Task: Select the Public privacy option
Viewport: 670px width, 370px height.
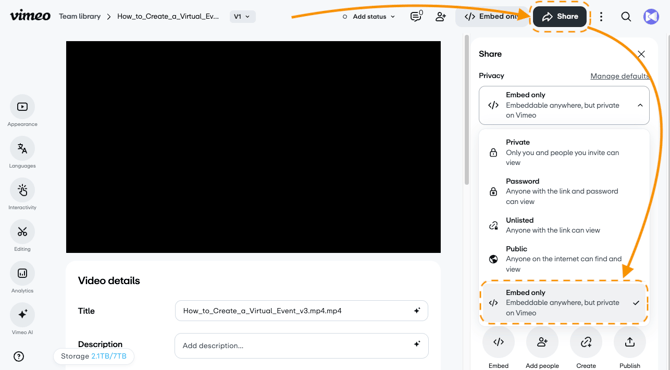Action: pos(564,259)
